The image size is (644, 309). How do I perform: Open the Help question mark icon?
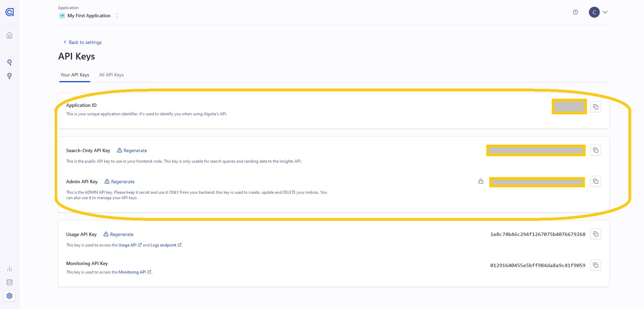[x=575, y=12]
